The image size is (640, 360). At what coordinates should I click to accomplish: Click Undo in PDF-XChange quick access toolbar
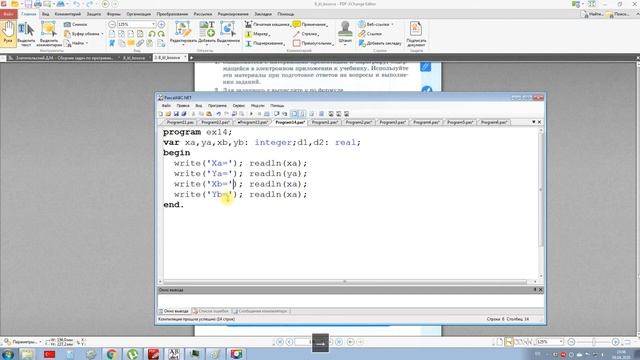(x=76, y=4)
